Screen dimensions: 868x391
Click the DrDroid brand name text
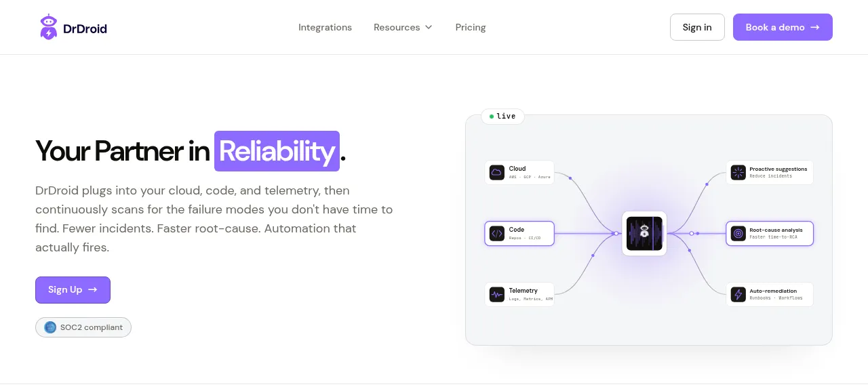85,28
